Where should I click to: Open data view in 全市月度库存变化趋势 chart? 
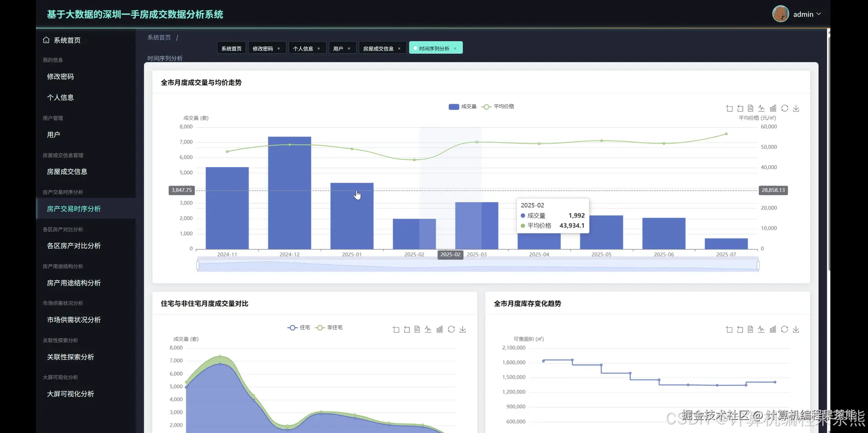tap(751, 330)
